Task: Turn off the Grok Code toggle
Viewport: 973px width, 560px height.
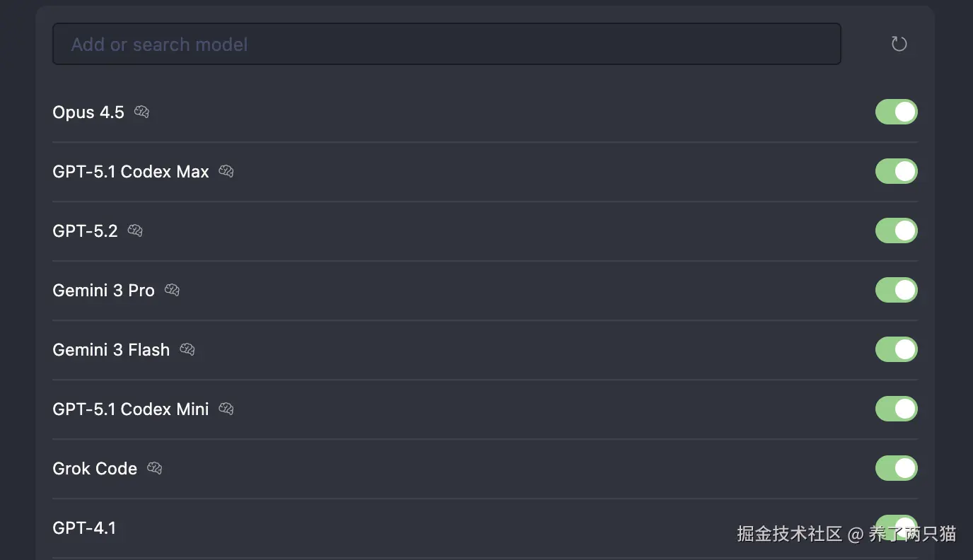Action: click(896, 468)
